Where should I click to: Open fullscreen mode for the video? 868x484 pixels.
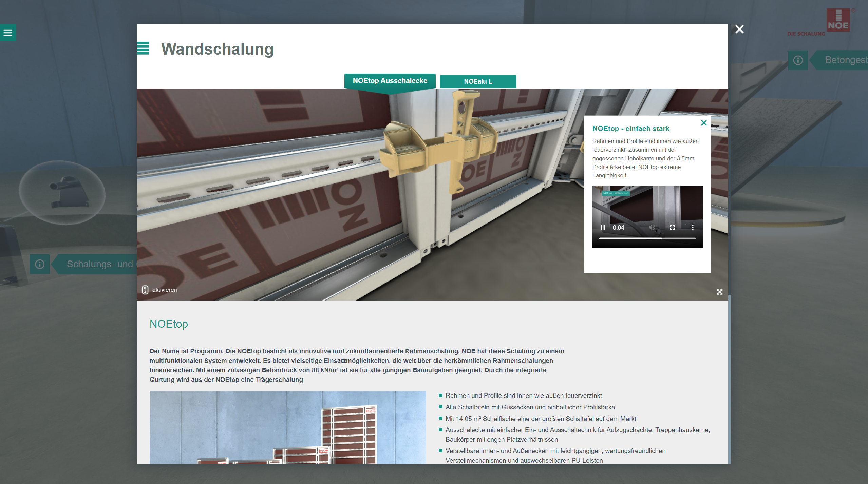(672, 227)
